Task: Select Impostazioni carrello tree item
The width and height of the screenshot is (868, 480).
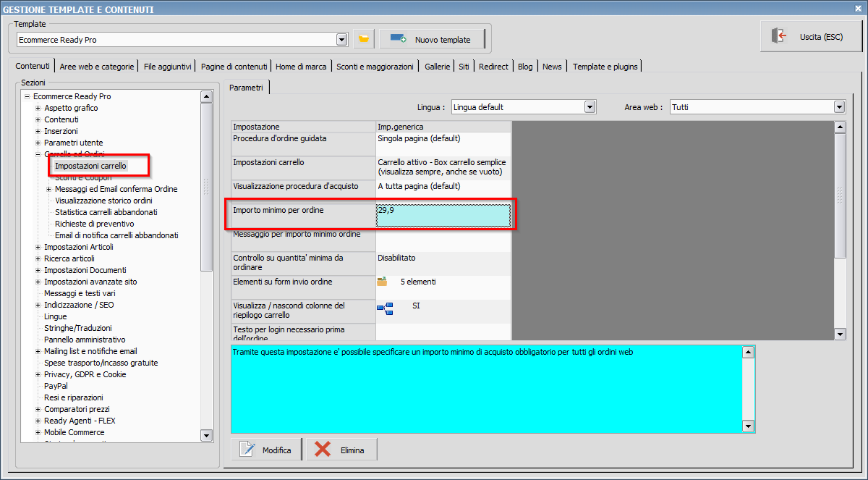Action: point(90,166)
